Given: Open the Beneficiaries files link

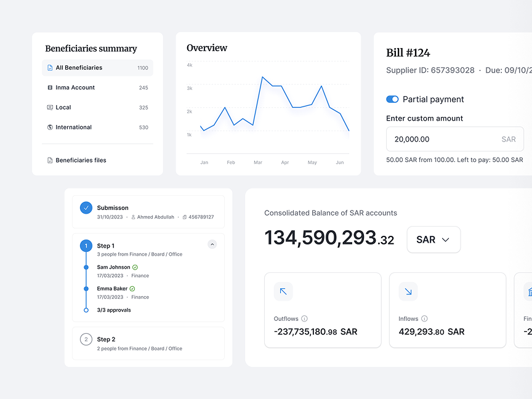Looking at the screenshot, I should click(81, 160).
